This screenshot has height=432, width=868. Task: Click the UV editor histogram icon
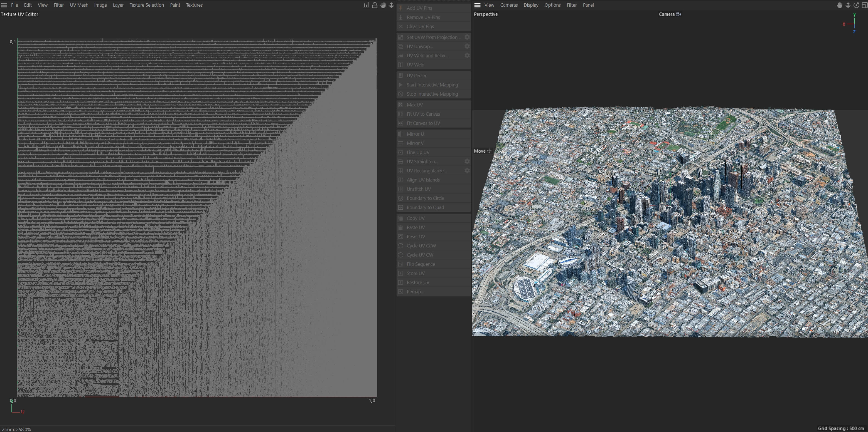(366, 5)
